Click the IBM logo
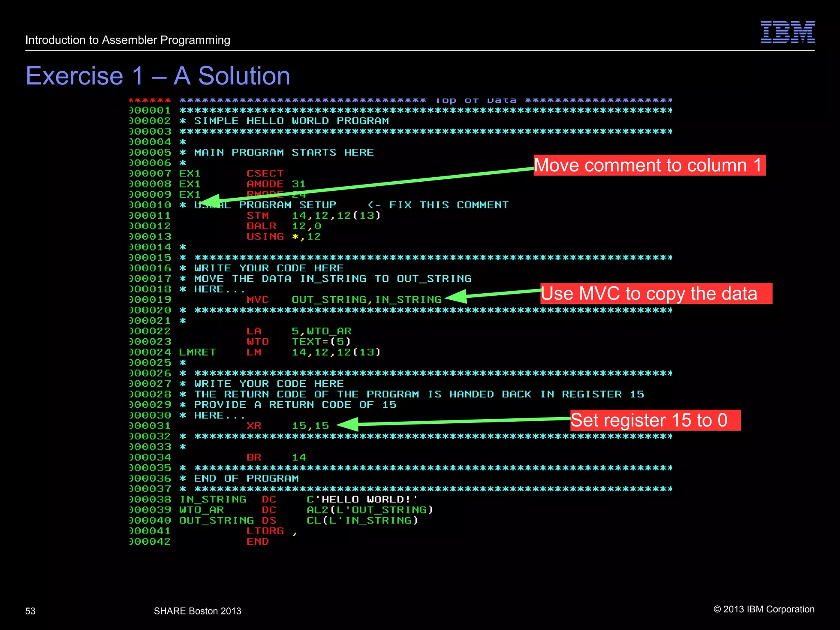The width and height of the screenshot is (840, 630). coord(787,32)
